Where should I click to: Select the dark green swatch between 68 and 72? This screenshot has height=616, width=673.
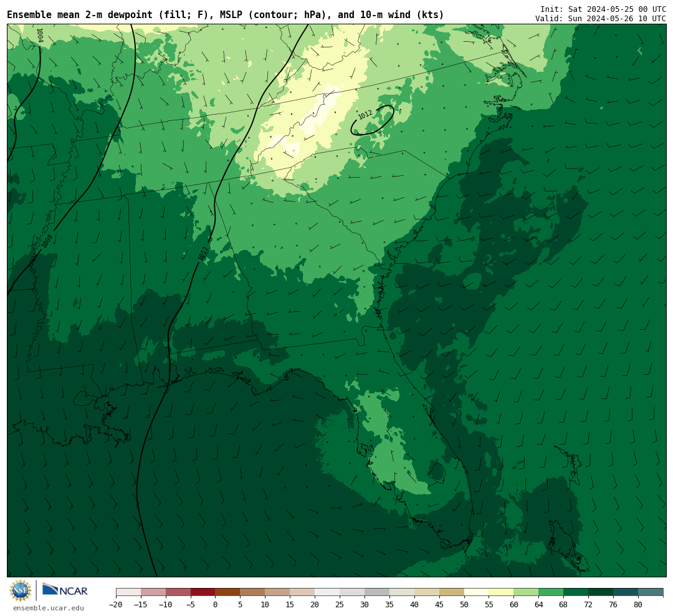click(576, 592)
